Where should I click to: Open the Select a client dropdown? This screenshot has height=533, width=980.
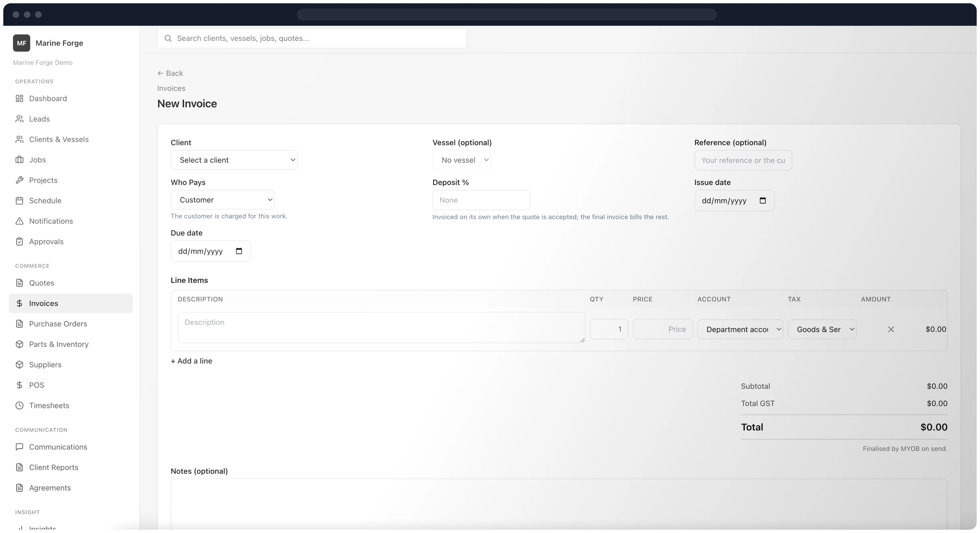point(234,160)
